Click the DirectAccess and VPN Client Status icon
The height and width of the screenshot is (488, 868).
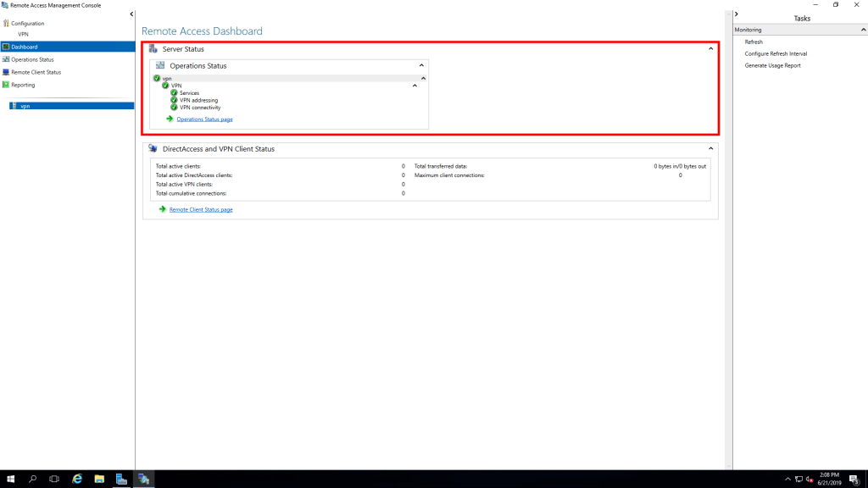point(153,148)
